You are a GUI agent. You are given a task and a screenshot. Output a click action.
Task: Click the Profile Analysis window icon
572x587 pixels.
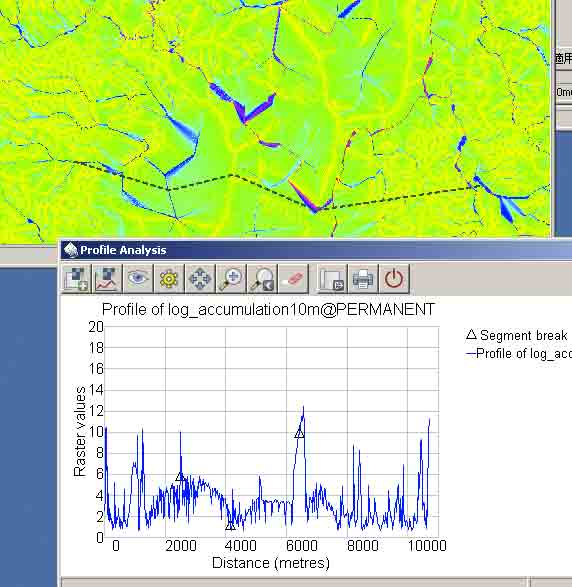pyautogui.click(x=70, y=250)
